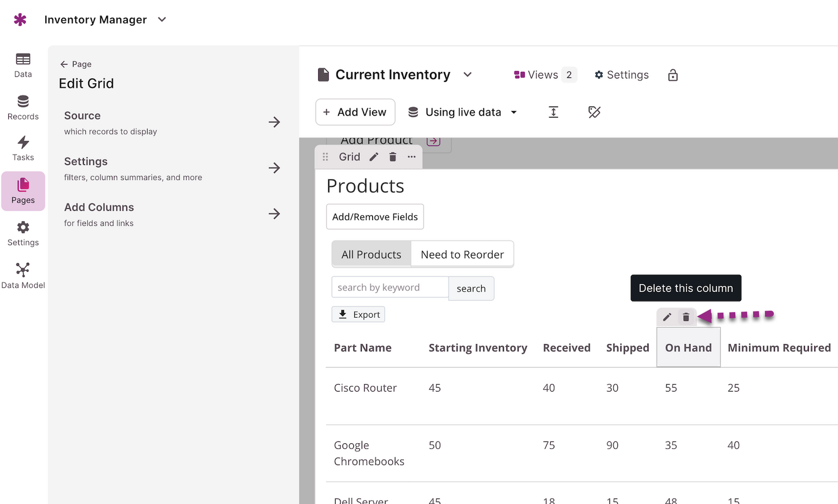Open the Current Inventory page dropdown
Viewport: 838px width, 504px height.
468,75
